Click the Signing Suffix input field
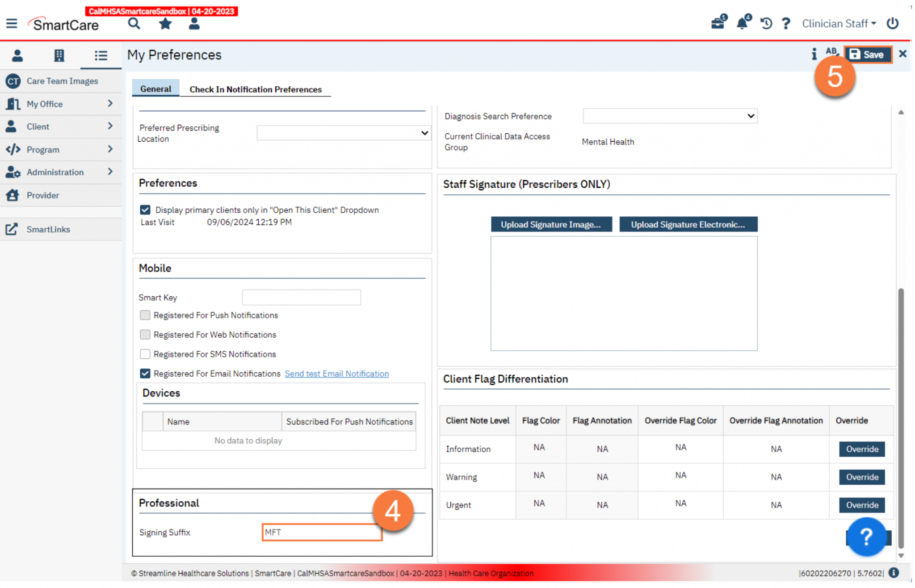 click(322, 532)
